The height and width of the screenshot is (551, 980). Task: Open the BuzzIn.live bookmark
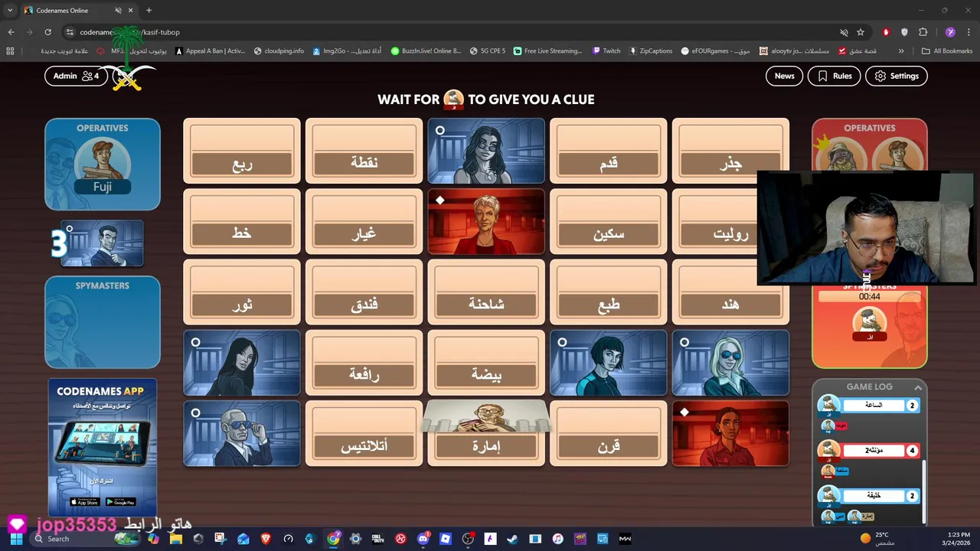pos(426,51)
